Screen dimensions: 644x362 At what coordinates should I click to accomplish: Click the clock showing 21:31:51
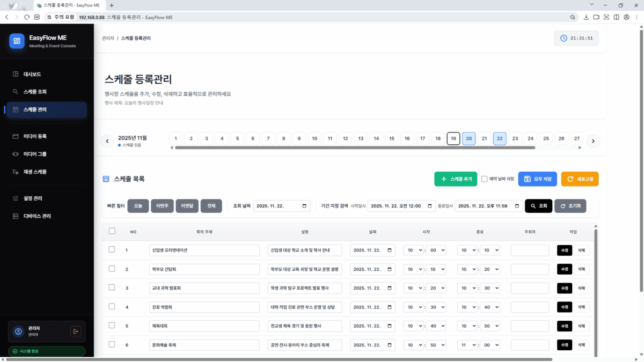click(x=576, y=38)
